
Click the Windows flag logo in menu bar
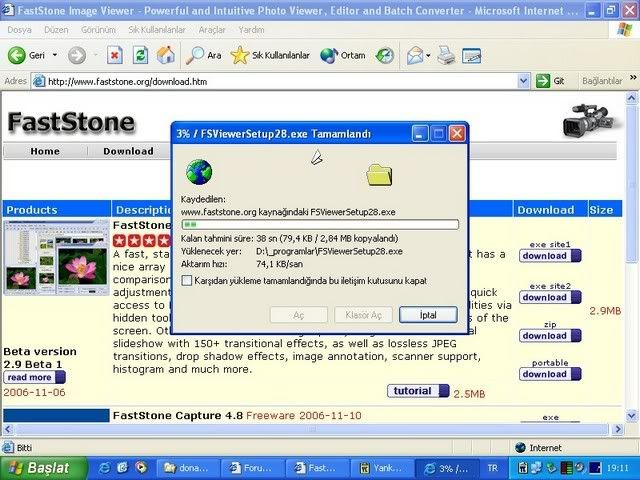pos(624,30)
